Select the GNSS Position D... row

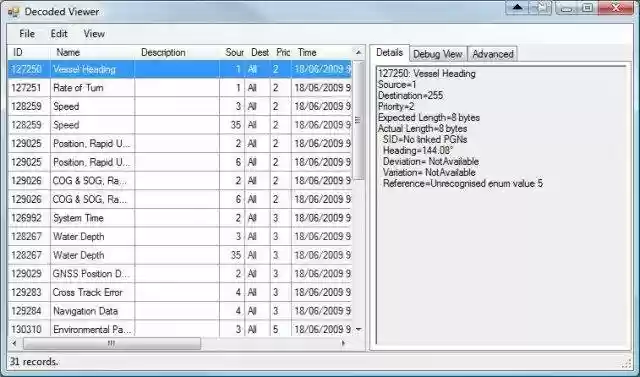[180, 274]
